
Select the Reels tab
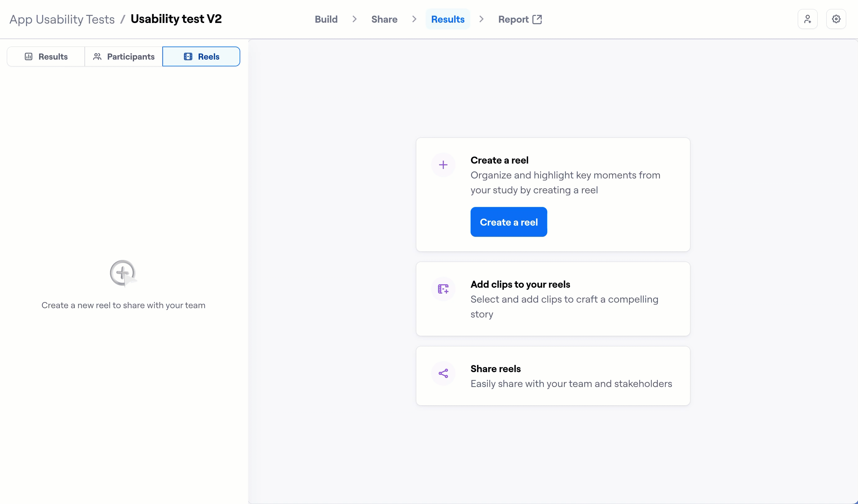click(x=201, y=56)
